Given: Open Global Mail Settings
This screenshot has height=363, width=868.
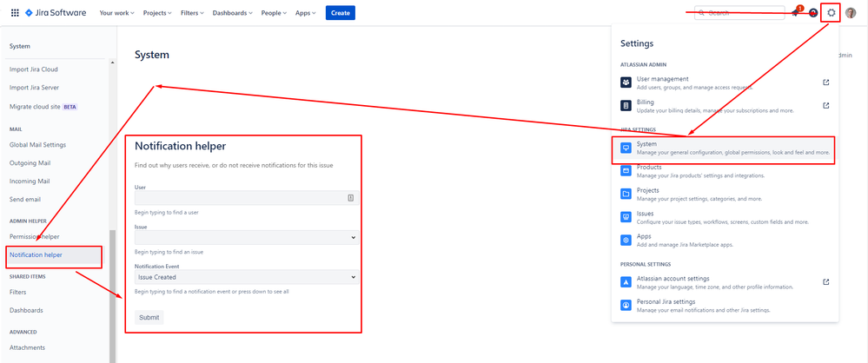Looking at the screenshot, I should point(37,145).
